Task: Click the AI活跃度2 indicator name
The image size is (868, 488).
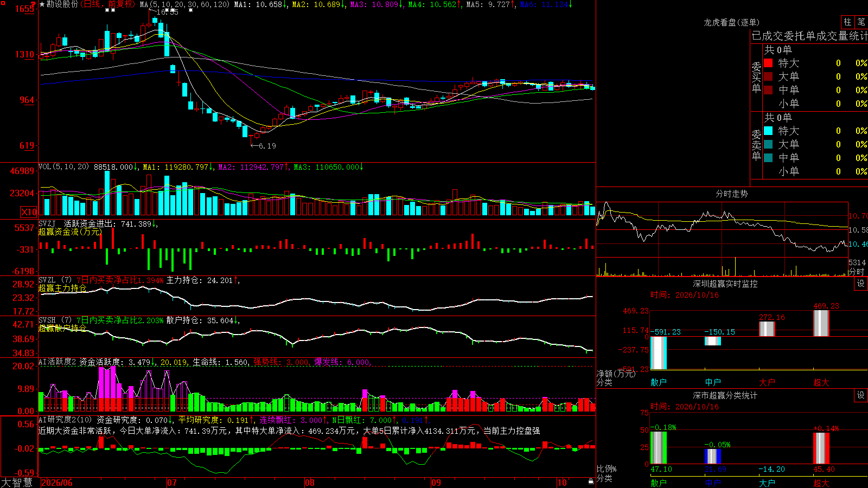Action: [58, 362]
